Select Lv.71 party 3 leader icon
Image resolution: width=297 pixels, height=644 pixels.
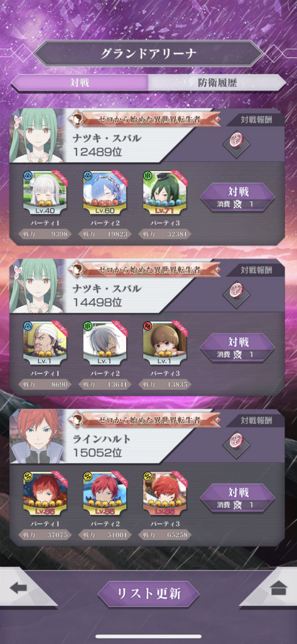click(x=165, y=192)
